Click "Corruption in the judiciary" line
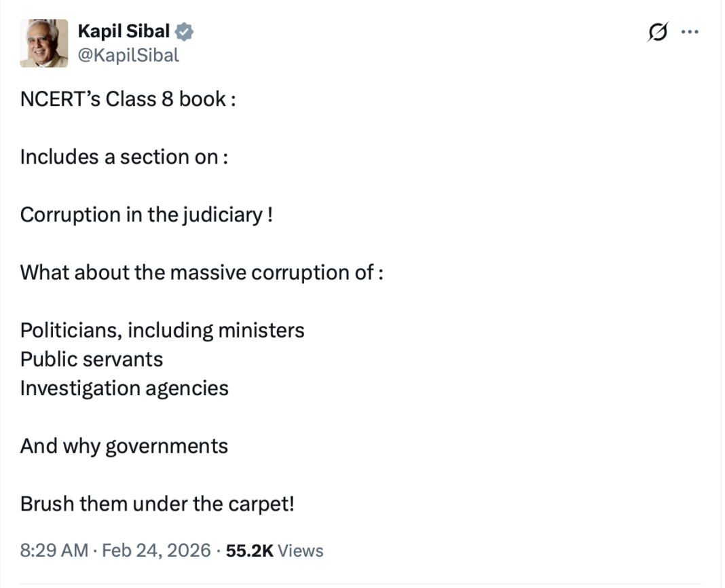 tap(146, 215)
